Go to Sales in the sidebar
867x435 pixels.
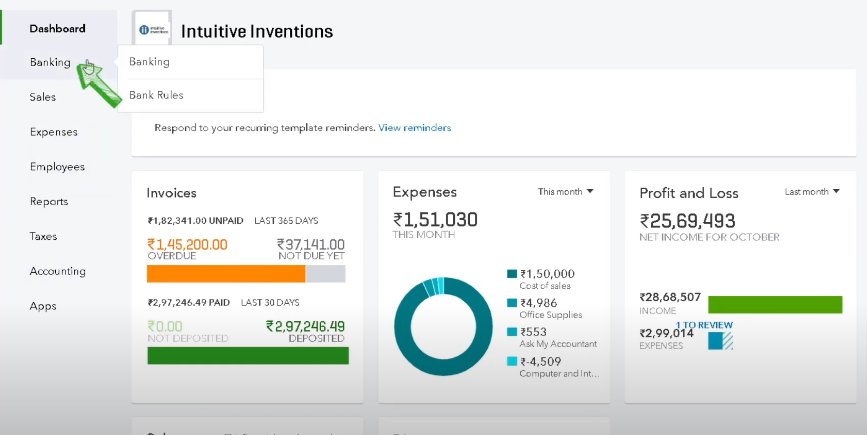[43, 97]
